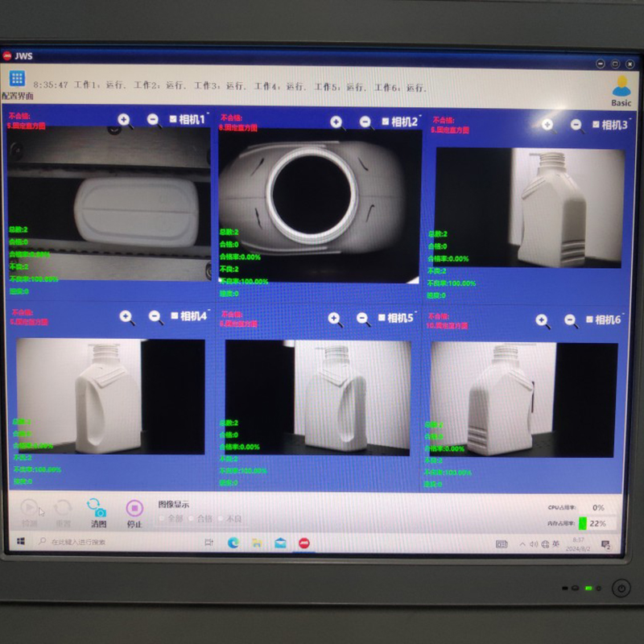
Task: Click the CPU占用率 0% value
Action: 598,508
